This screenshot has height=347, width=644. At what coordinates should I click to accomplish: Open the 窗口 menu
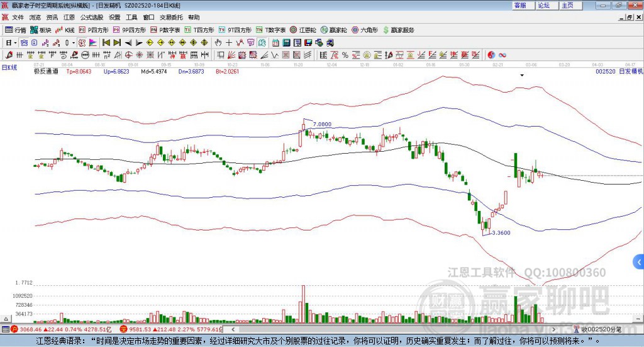[148, 17]
